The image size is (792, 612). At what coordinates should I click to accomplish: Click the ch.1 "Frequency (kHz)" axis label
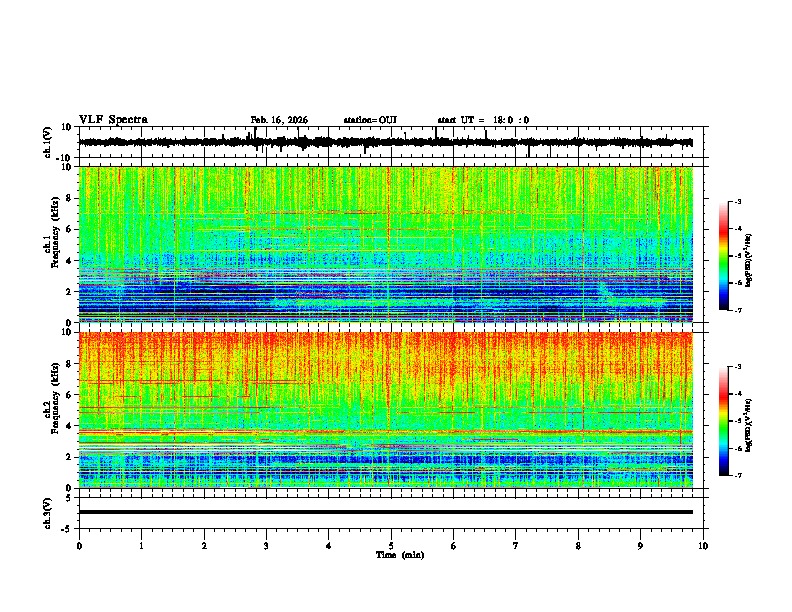55,233
